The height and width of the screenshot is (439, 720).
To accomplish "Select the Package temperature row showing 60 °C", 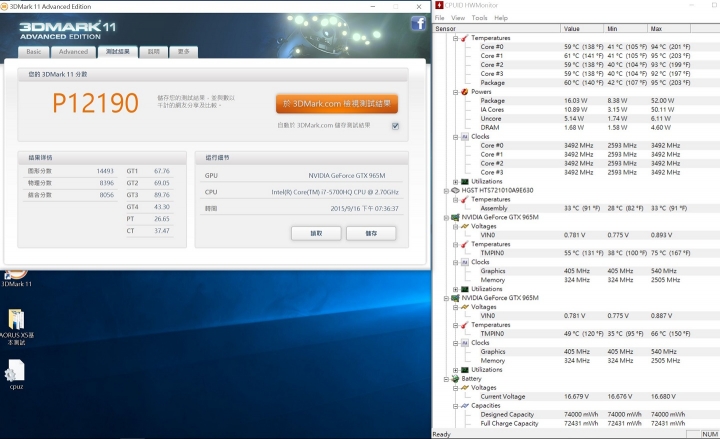I will 585,83.
